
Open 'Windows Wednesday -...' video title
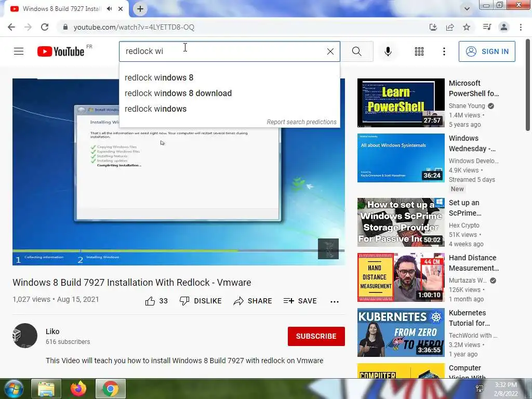pos(472,143)
